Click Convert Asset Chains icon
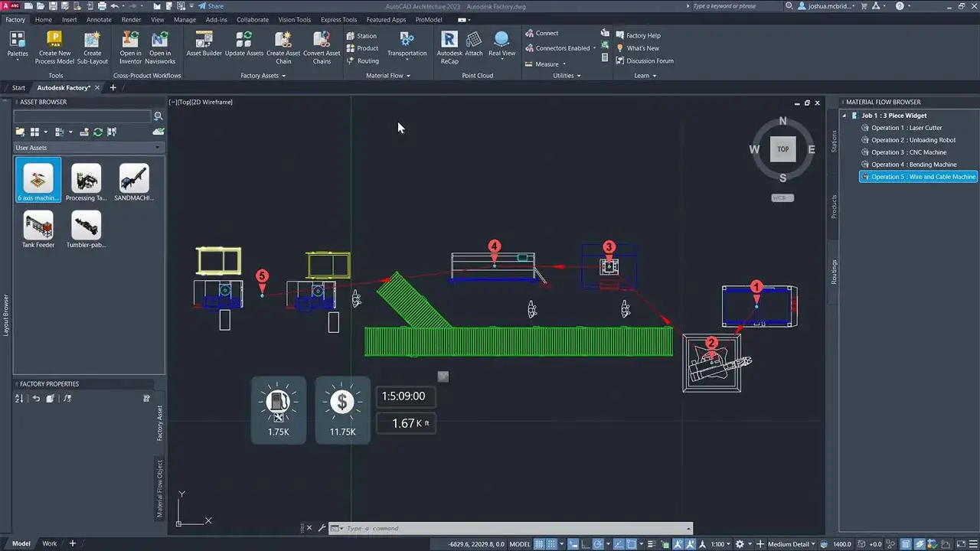Screen dimensions: 980x551 click(x=322, y=47)
